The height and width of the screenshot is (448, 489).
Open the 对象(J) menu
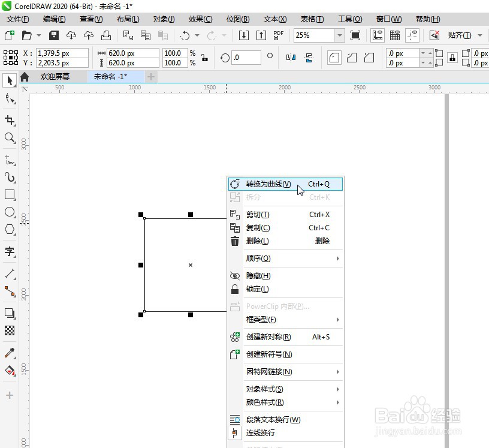click(164, 19)
